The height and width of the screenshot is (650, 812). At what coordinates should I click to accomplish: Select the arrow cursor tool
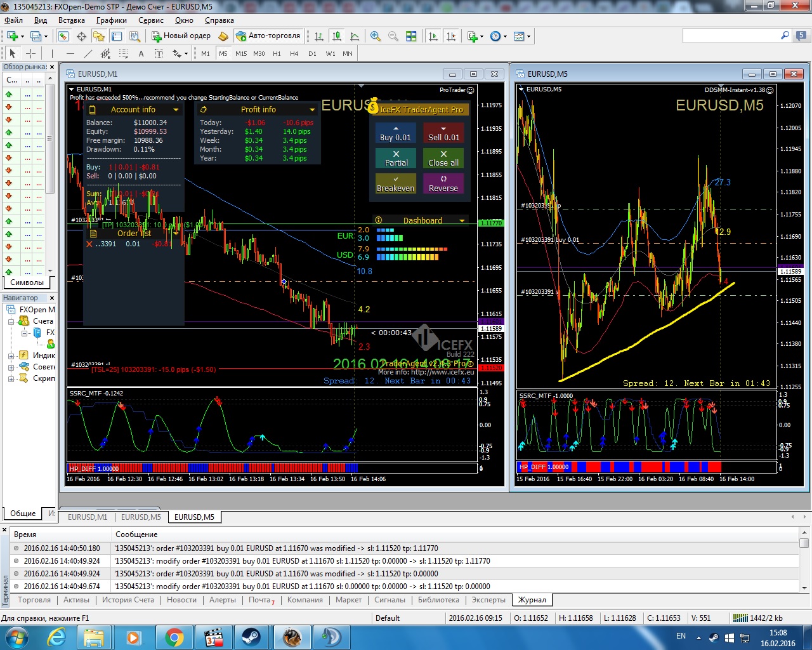pos(12,53)
